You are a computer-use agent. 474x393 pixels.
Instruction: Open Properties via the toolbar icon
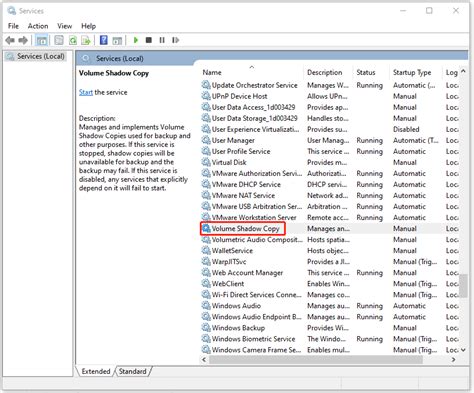click(x=59, y=40)
